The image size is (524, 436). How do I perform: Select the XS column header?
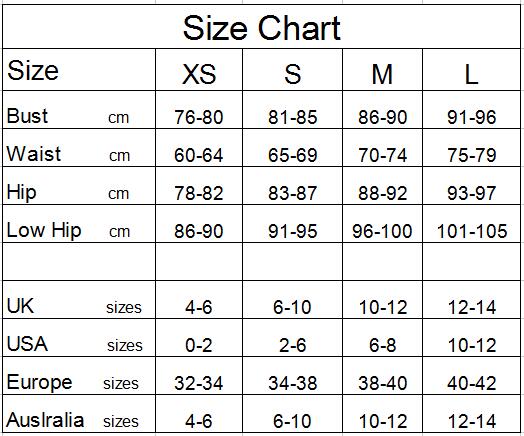pyautogui.click(x=199, y=69)
